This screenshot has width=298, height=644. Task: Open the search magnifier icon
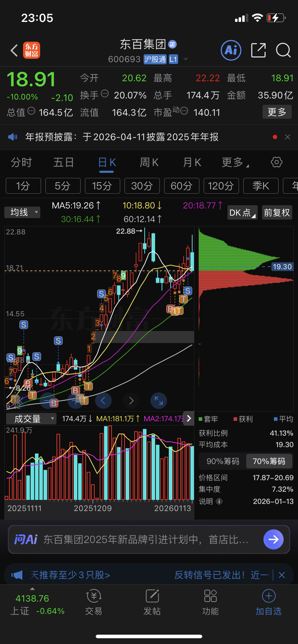coord(283,50)
